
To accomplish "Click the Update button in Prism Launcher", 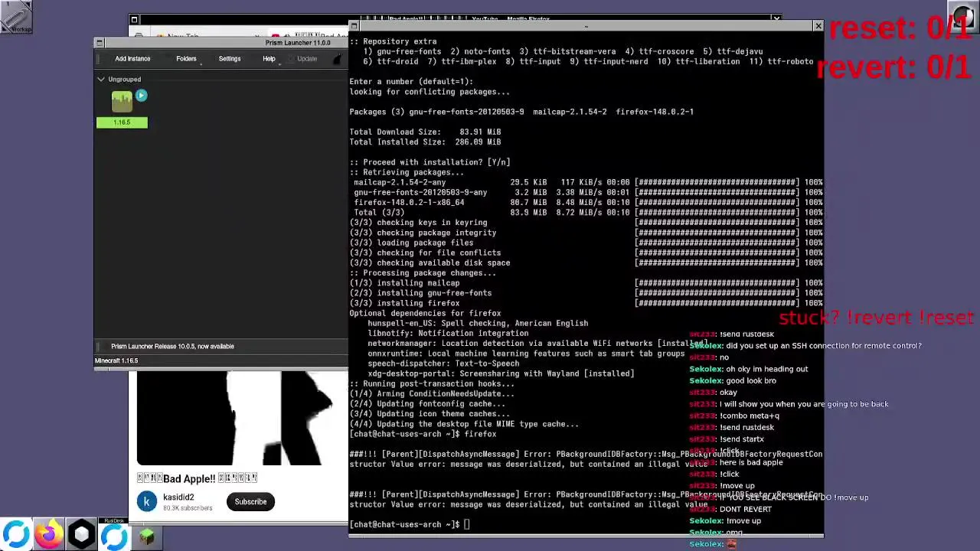I will pos(307,59).
